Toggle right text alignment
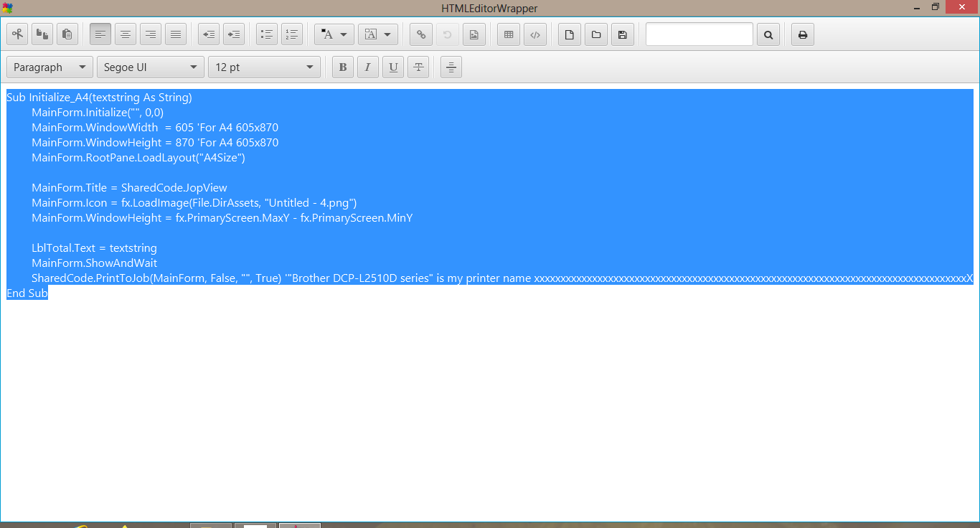 click(x=151, y=34)
